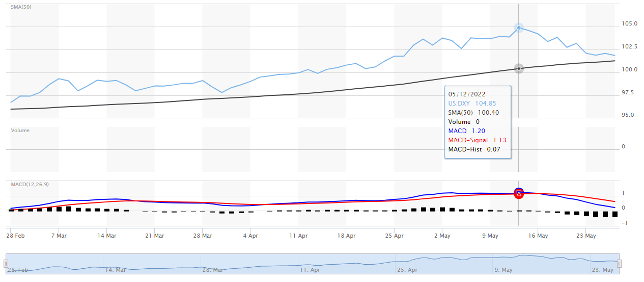Click the 4 Apr date axis label
Image resolution: width=644 pixels, height=282 pixels.
[x=250, y=236]
